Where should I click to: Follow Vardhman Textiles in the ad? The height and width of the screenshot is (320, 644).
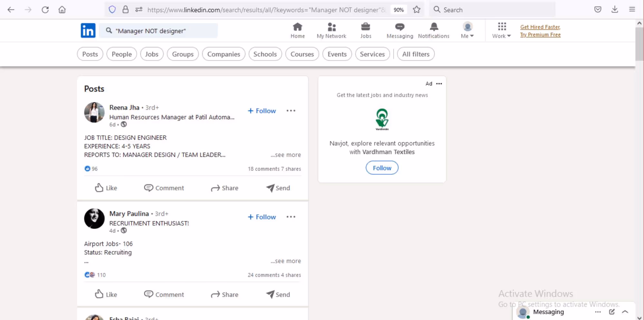pyautogui.click(x=382, y=168)
